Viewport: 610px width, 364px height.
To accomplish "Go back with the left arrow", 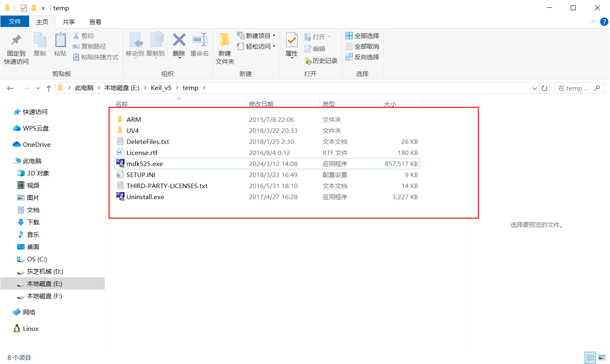I will coord(10,88).
